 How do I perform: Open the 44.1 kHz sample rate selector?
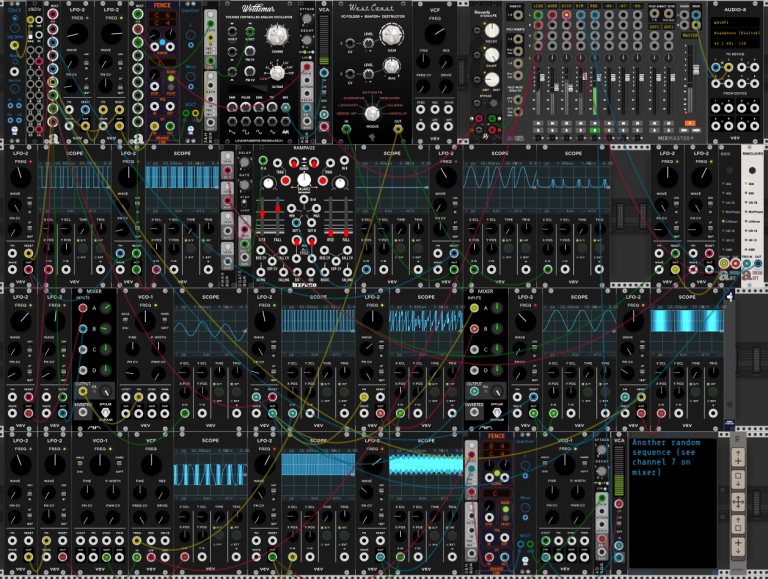(724, 43)
